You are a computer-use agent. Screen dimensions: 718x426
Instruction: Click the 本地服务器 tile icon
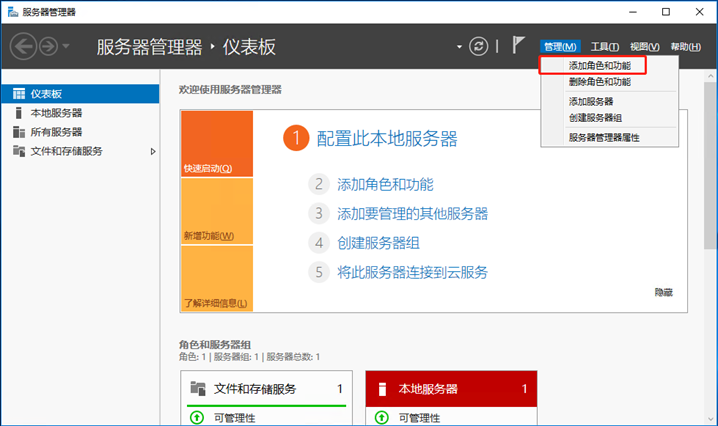pos(382,389)
